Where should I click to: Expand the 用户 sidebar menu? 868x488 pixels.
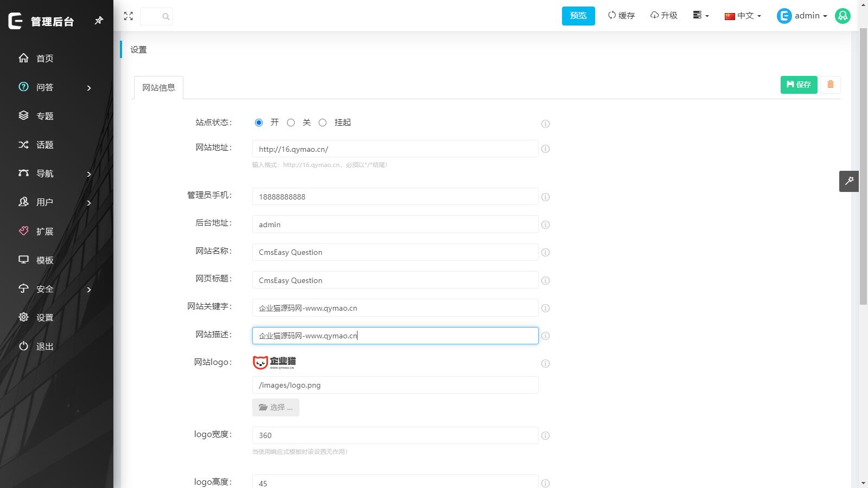point(43,202)
